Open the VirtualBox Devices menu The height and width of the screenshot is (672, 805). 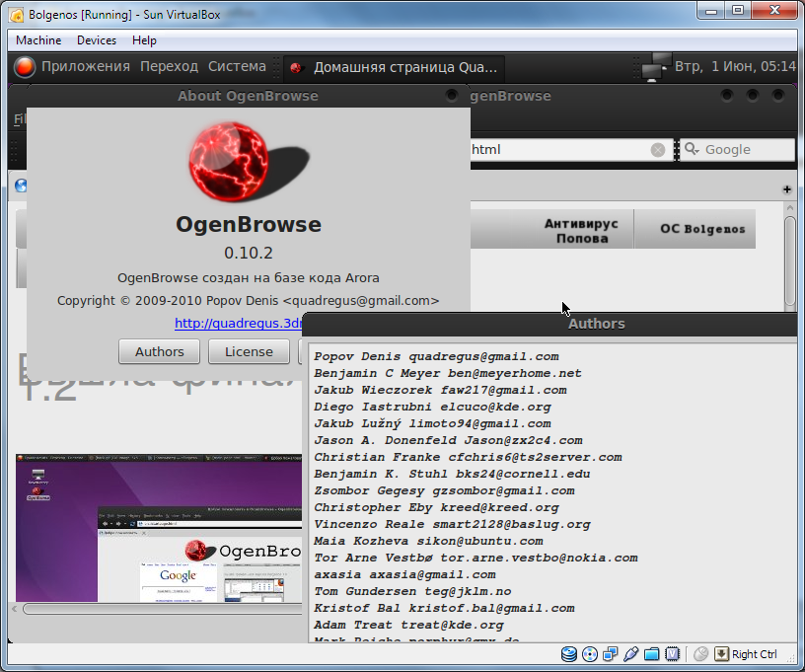pyautogui.click(x=97, y=40)
